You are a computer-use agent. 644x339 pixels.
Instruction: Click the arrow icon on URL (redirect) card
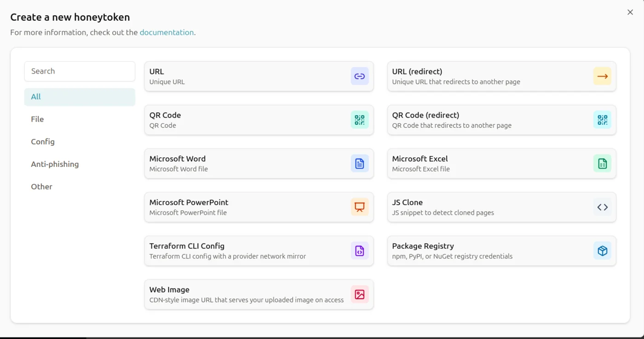coord(603,76)
